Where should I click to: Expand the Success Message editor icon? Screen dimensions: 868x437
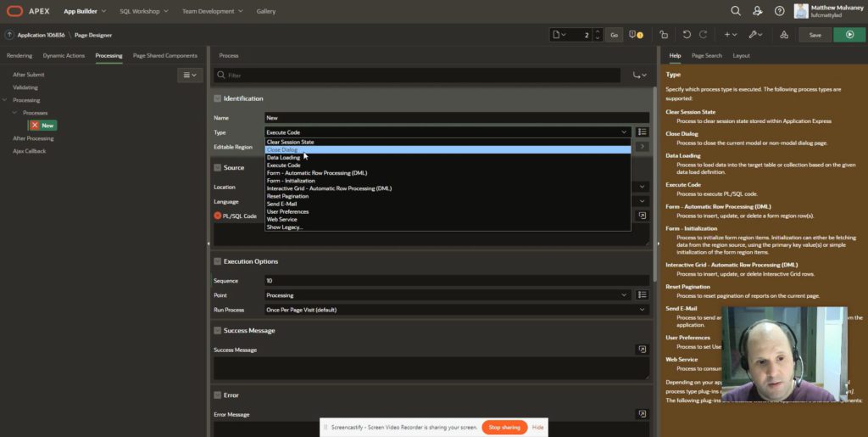(x=643, y=350)
